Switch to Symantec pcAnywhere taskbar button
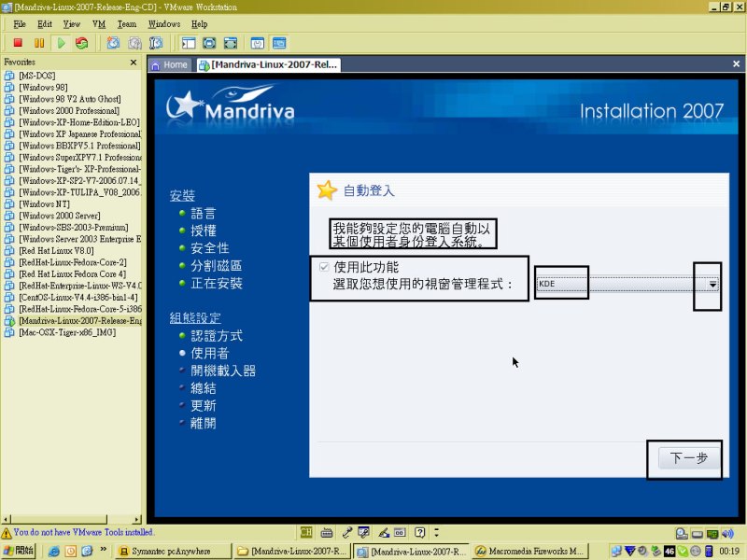 tap(174, 552)
